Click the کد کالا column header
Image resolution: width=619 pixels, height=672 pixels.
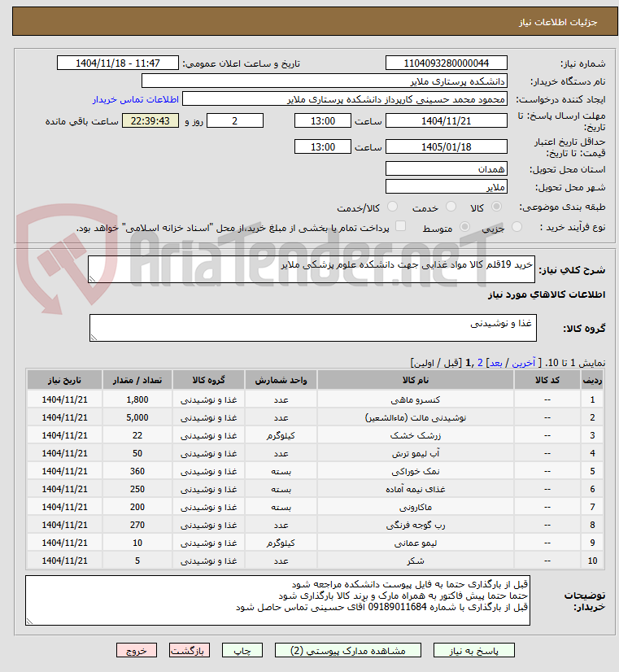point(547,380)
